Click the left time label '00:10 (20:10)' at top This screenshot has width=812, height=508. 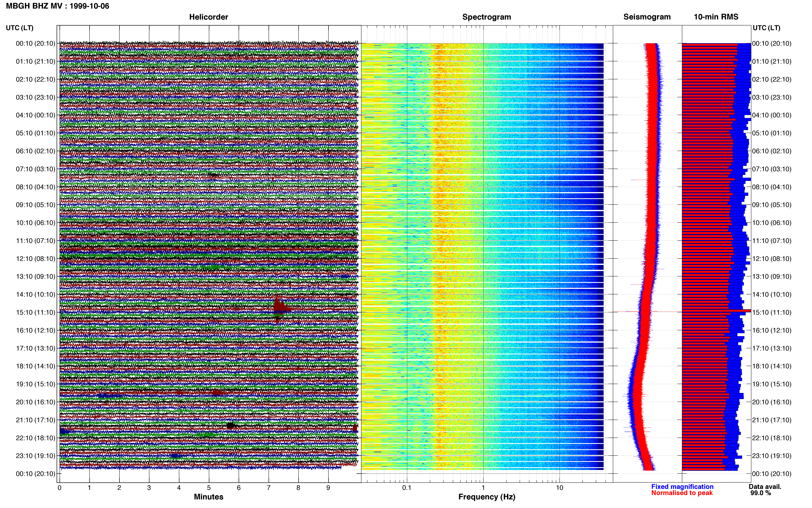click(x=35, y=43)
